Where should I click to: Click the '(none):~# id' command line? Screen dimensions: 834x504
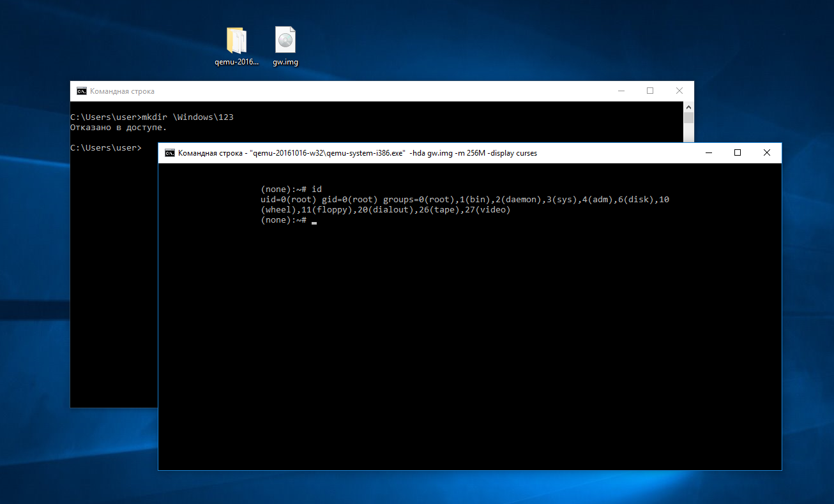pos(291,189)
